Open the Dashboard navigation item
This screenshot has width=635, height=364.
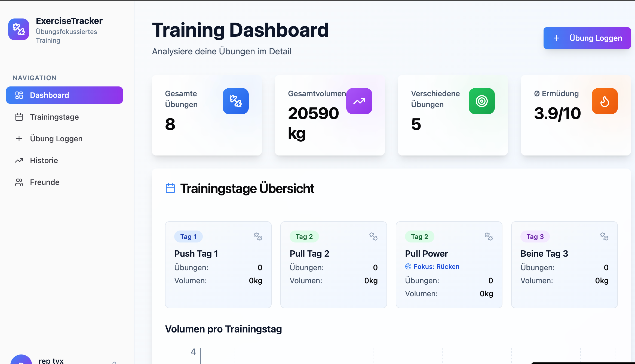coord(65,95)
